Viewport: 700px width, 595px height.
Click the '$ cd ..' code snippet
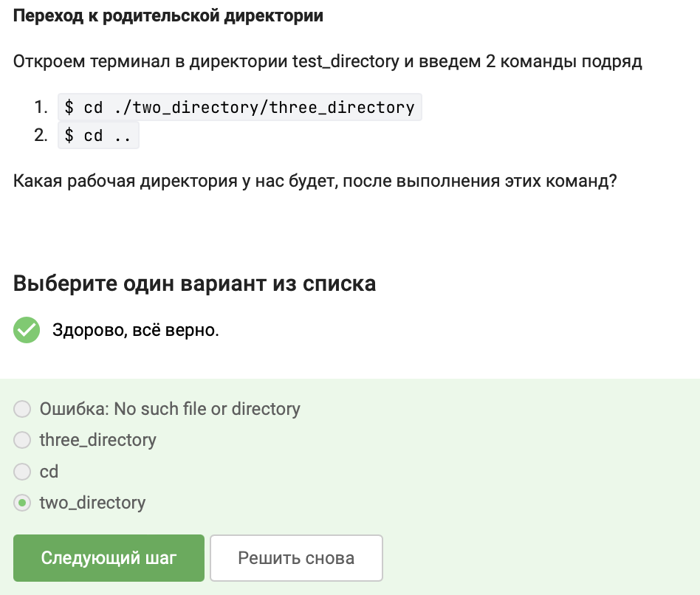pyautogui.click(x=98, y=136)
